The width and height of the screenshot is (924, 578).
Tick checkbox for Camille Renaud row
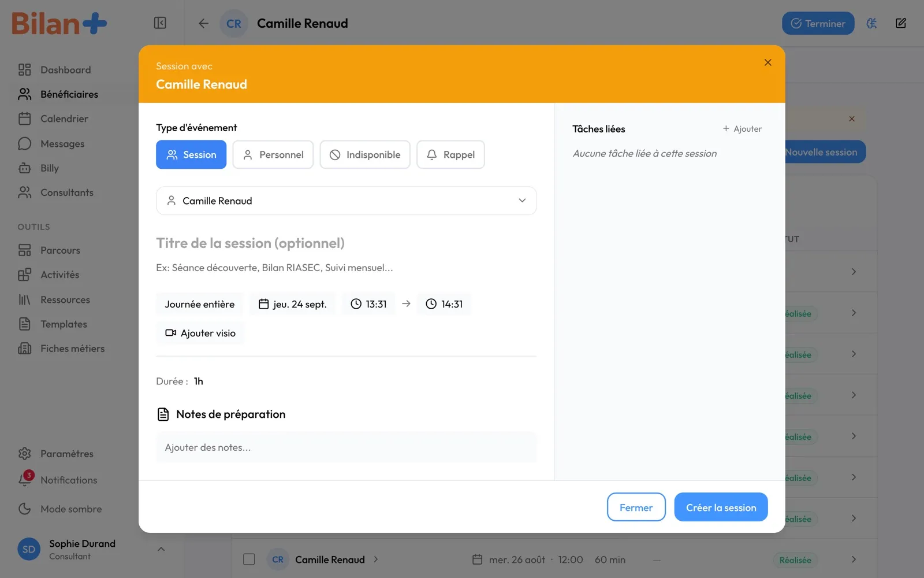pos(249,560)
